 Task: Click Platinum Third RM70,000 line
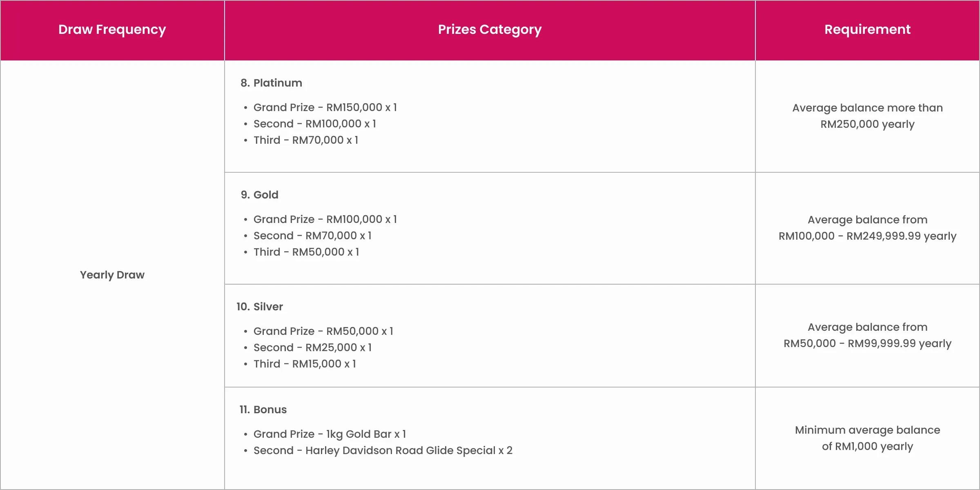(306, 140)
